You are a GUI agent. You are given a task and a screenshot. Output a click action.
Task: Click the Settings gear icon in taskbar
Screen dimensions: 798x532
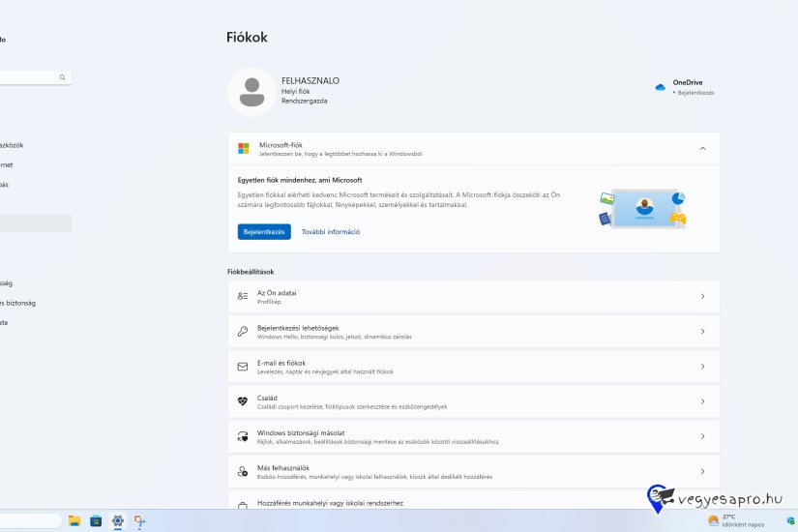coord(118,520)
